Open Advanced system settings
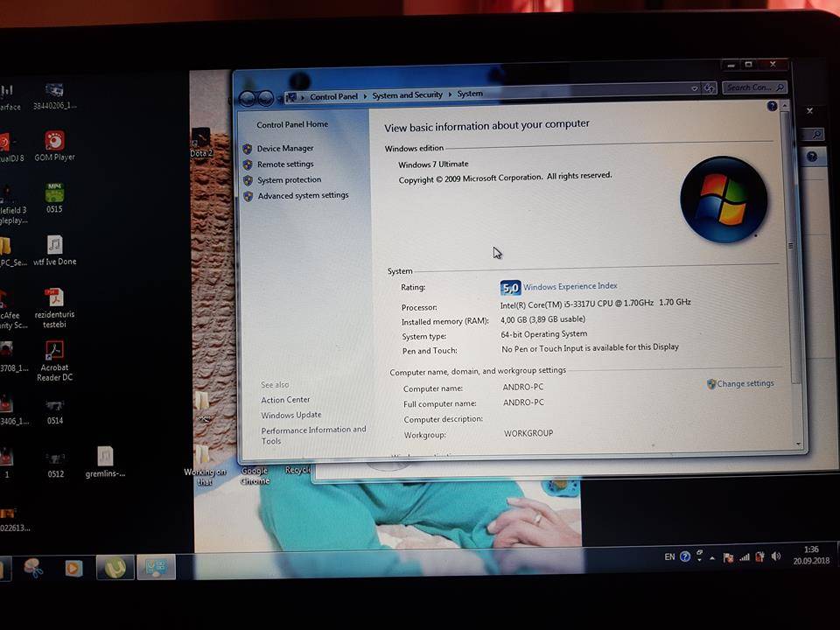Viewport: 840px width, 630px height. pyautogui.click(x=304, y=195)
